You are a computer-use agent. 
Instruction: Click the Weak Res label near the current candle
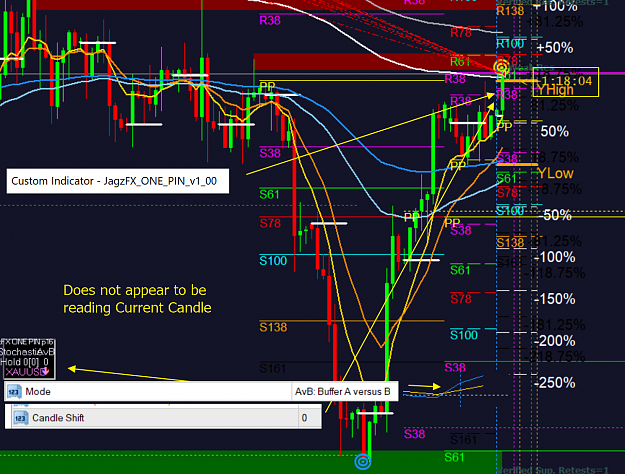point(530,67)
